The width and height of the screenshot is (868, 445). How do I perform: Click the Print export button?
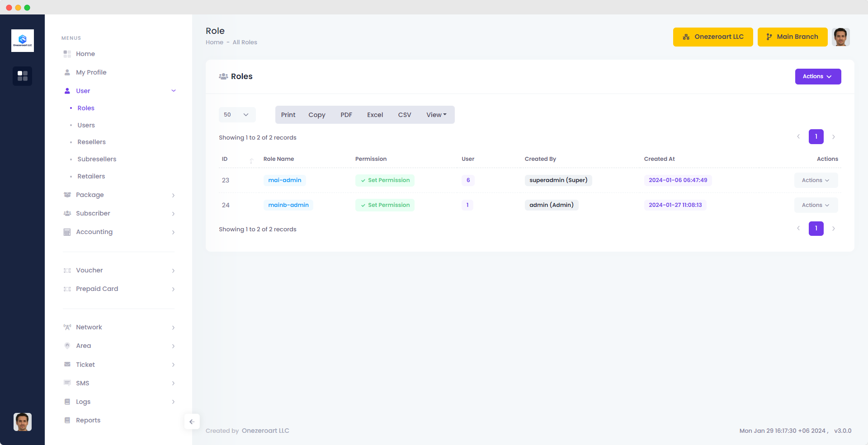coord(288,115)
